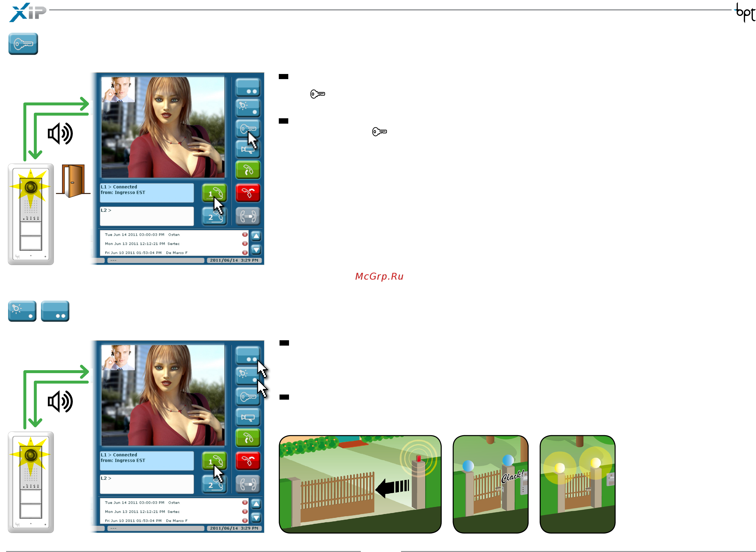Click the '2011/06/14 3:29 PM' status clock in the upper screenshot
756x552 pixels.
coord(234,260)
